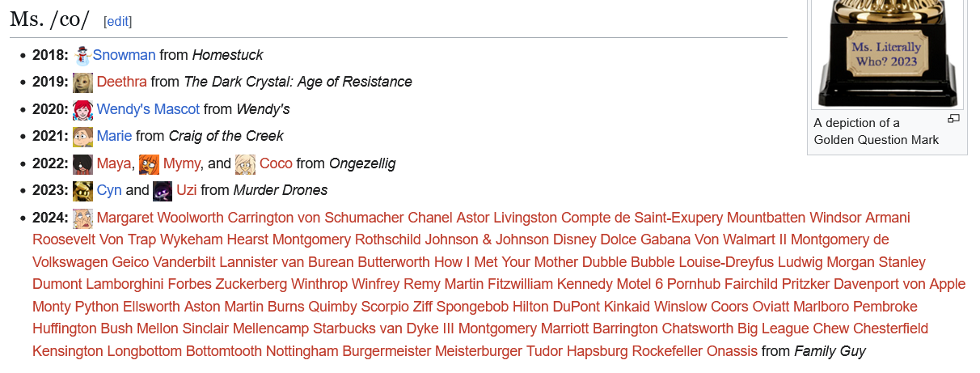Open the Snowman article link
Image resolution: width=980 pixels, height=373 pixels.
pyautogui.click(x=124, y=55)
